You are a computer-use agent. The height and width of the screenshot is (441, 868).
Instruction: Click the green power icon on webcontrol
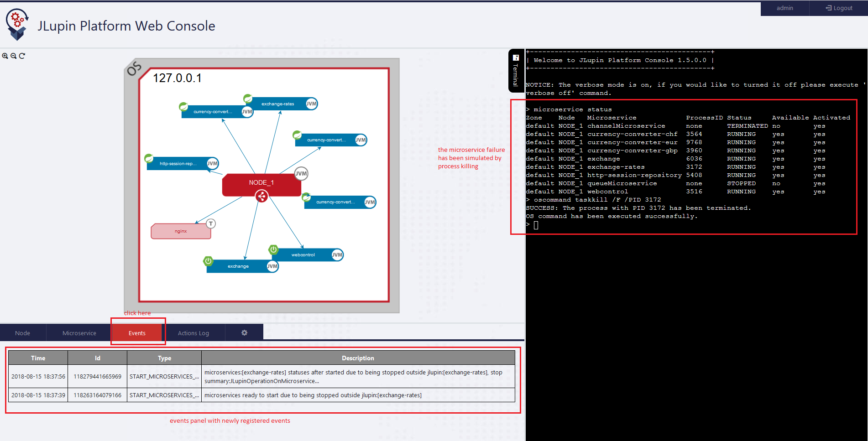[273, 249]
